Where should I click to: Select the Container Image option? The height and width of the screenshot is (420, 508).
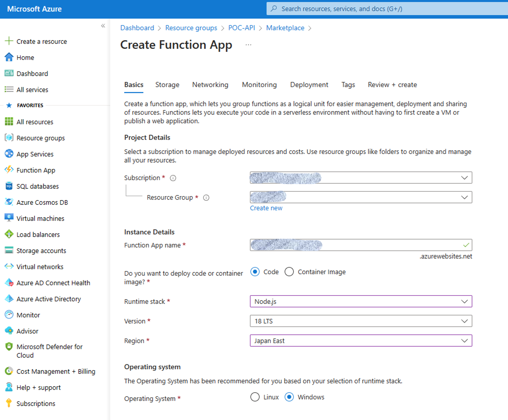[289, 272]
